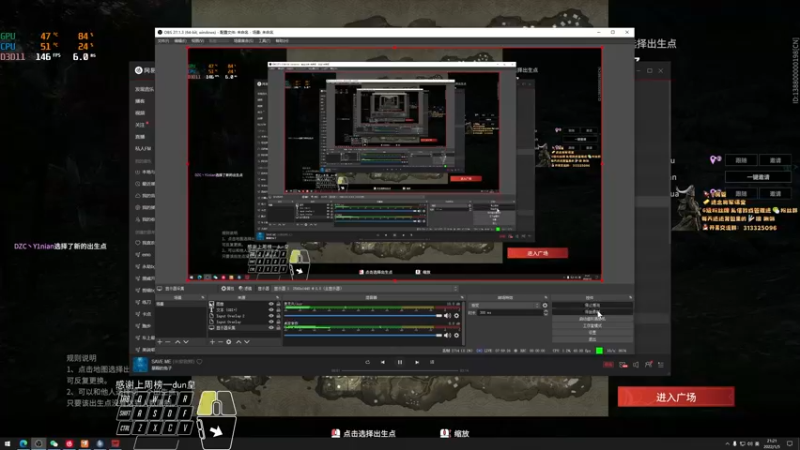Remove selected source with minus icon
Screen dimensions: 800x450
point(220,342)
